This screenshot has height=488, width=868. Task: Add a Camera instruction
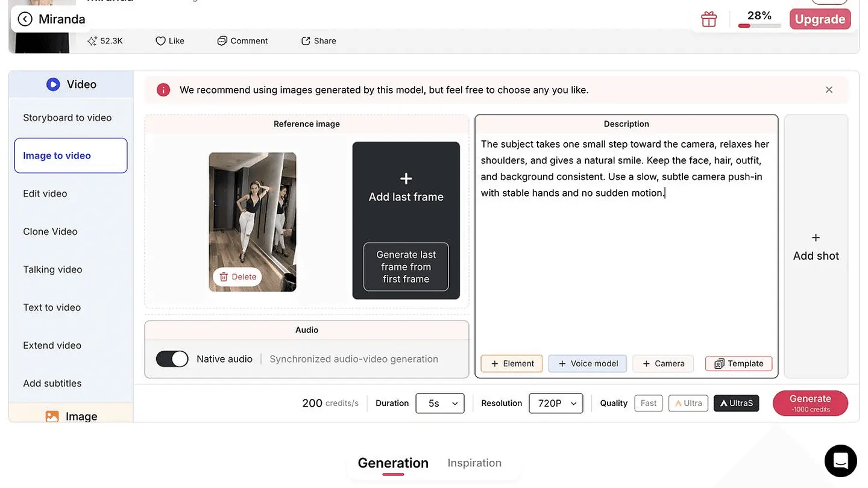click(663, 363)
